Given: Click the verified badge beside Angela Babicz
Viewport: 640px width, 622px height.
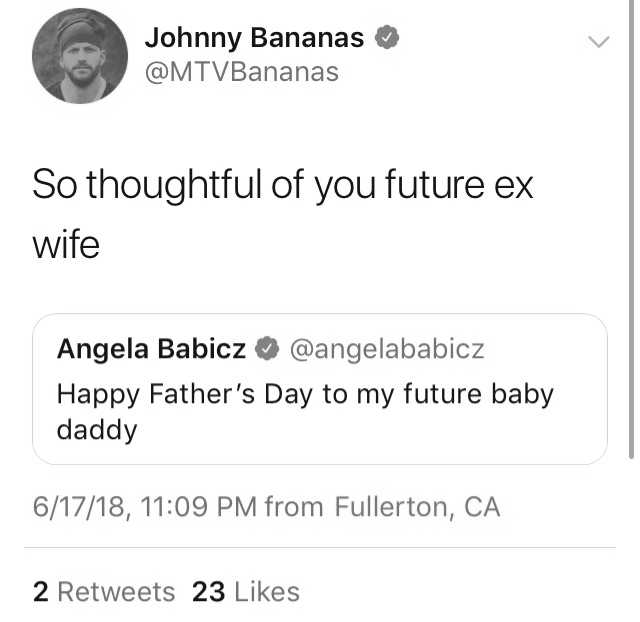Looking at the screenshot, I should point(267,348).
